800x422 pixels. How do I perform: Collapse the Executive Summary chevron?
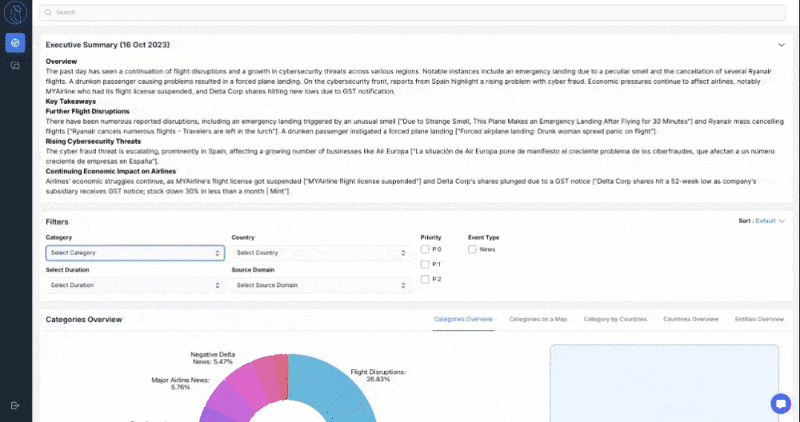point(781,45)
